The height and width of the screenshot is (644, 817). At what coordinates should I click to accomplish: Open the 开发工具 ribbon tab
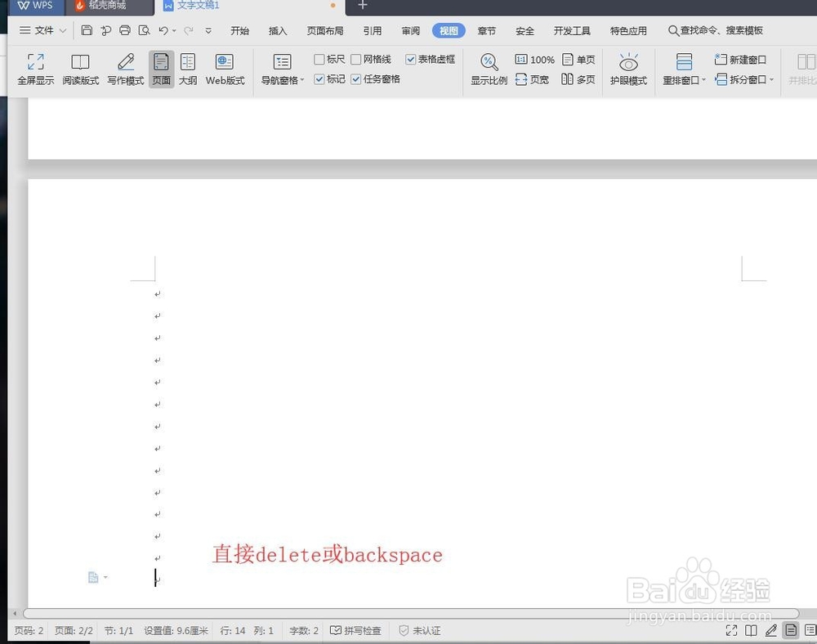[x=572, y=31]
